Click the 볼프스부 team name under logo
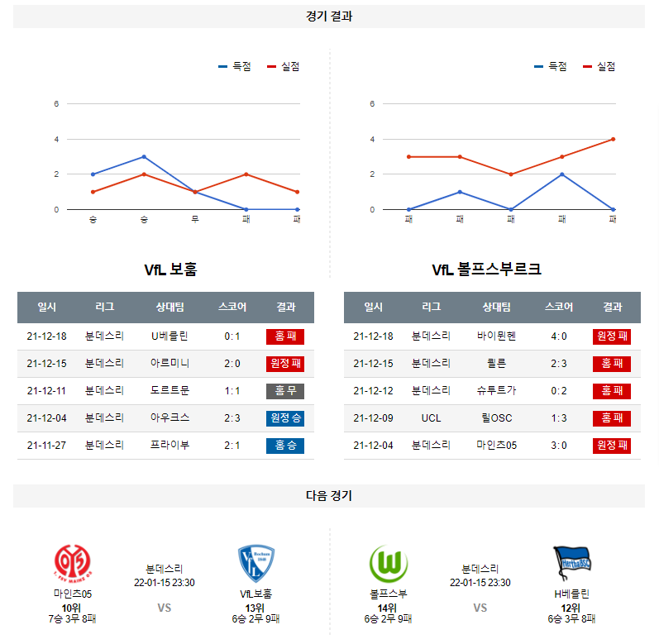Image resolution: width=659 pixels, height=644 pixels. (x=389, y=594)
